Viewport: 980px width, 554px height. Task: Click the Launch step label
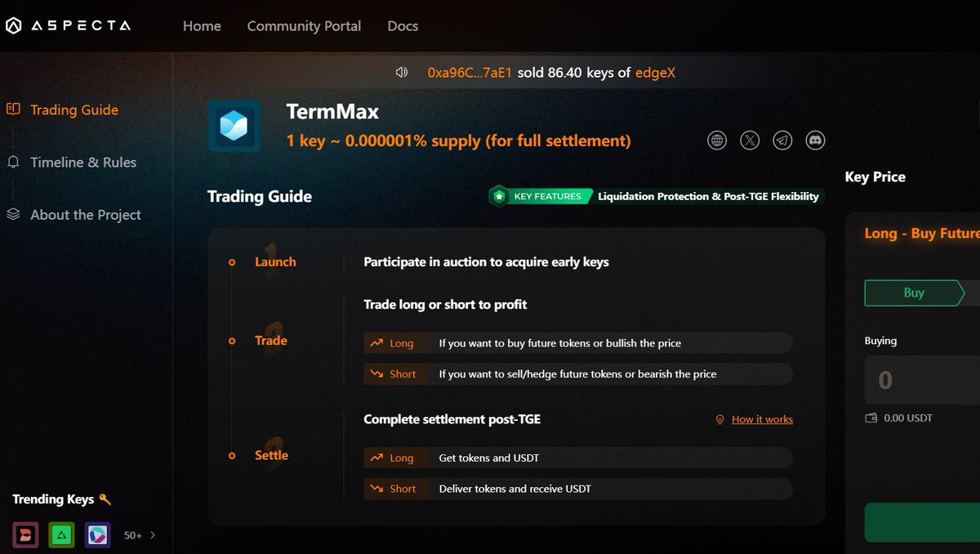(275, 262)
